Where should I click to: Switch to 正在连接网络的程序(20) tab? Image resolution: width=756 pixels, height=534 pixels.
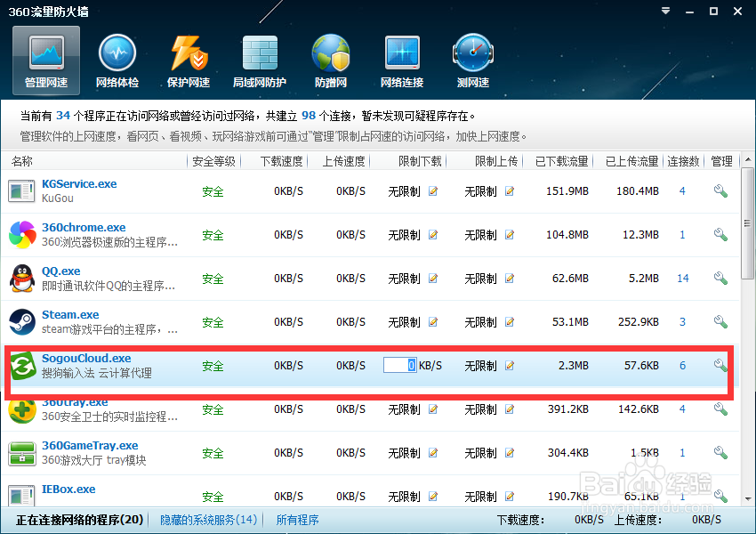[79, 520]
